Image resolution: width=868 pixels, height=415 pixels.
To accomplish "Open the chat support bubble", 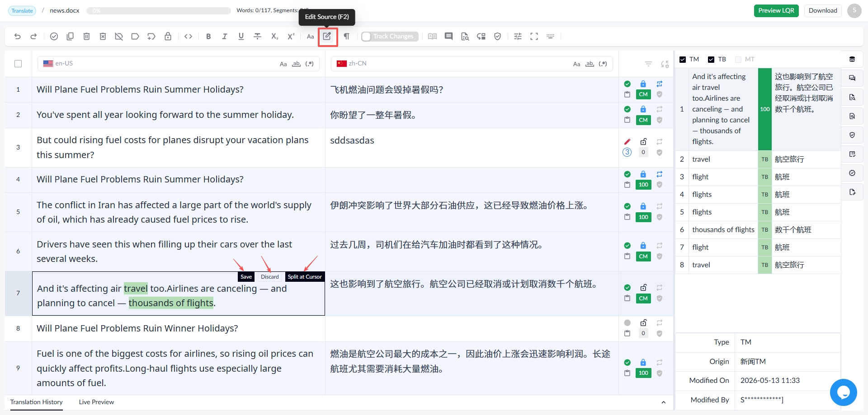I will (843, 392).
